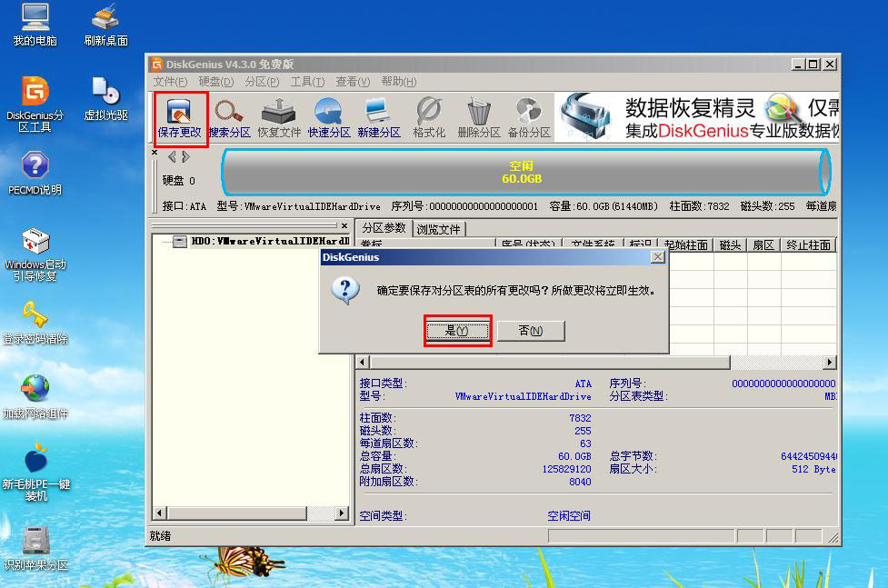Choose the 格式化 format tool
Image resolution: width=888 pixels, height=588 pixels.
click(429, 119)
